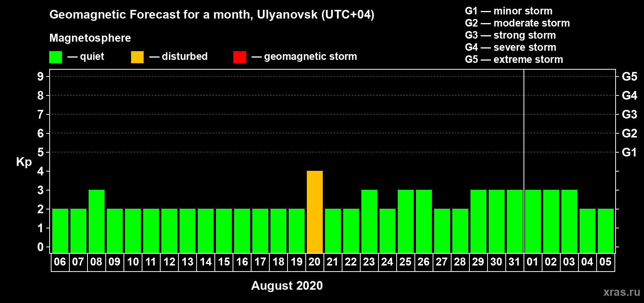
Task: Click the date label '08'
Action: click(x=96, y=262)
